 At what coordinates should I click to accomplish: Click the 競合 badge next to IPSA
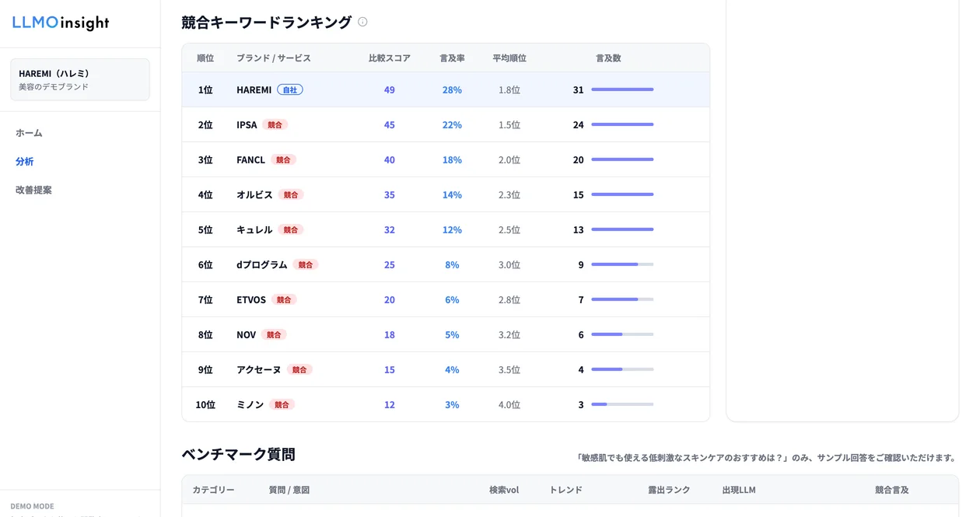tap(275, 124)
